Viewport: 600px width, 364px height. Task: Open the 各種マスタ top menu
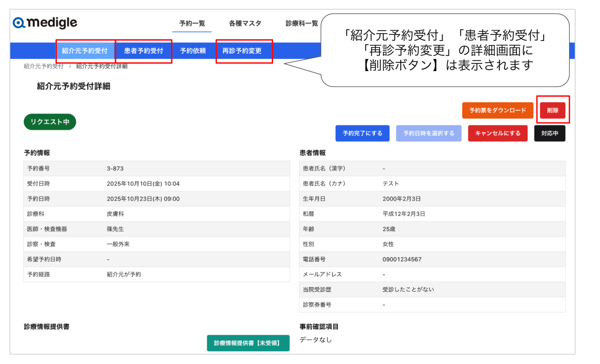tap(245, 23)
